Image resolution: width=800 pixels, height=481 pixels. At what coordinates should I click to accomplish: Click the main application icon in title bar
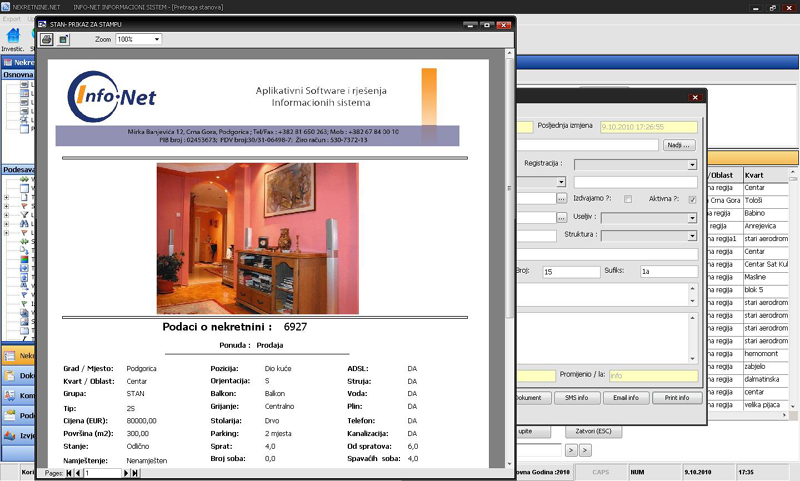(x=6, y=7)
